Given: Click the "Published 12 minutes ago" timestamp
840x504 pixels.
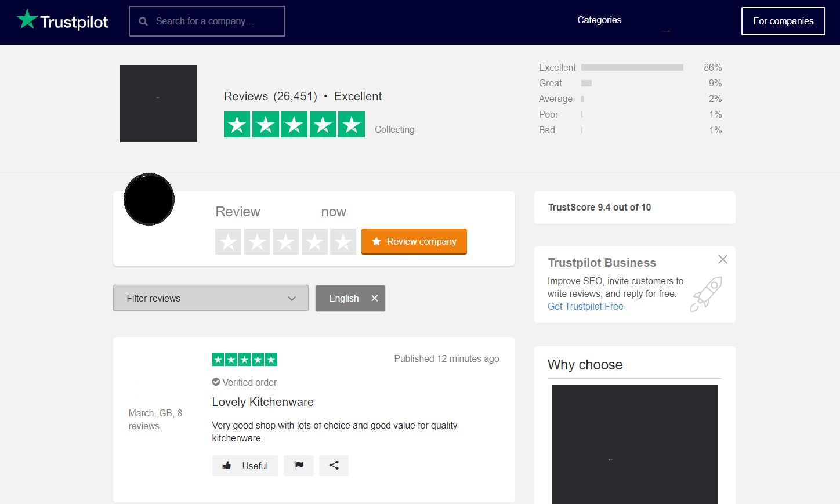Looking at the screenshot, I should coord(447,359).
